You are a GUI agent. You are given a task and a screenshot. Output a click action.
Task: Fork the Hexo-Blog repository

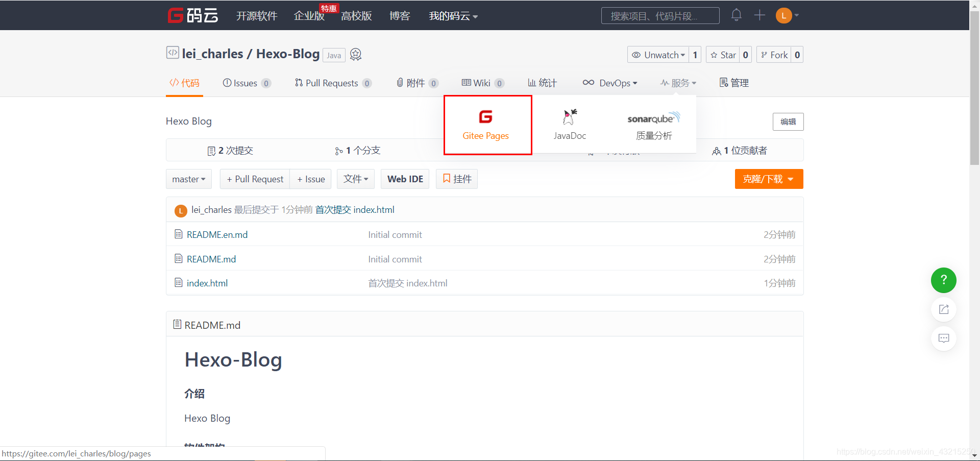pyautogui.click(x=774, y=55)
